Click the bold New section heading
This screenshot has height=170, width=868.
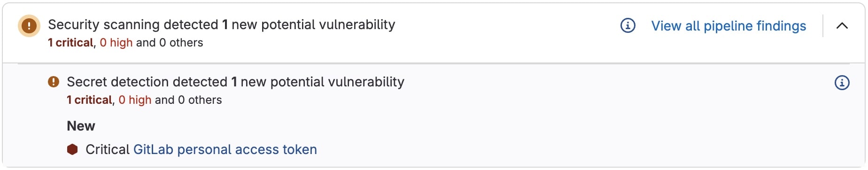81,126
